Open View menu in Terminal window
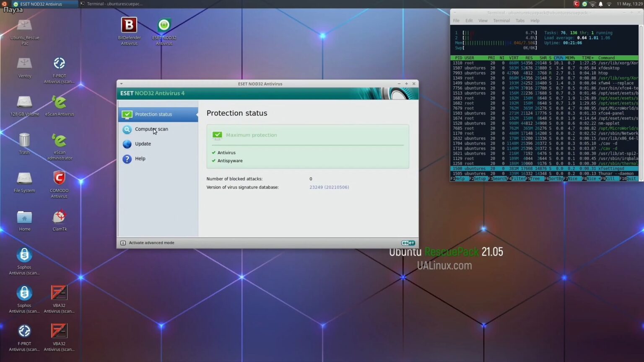The height and width of the screenshot is (362, 644). coord(483,21)
